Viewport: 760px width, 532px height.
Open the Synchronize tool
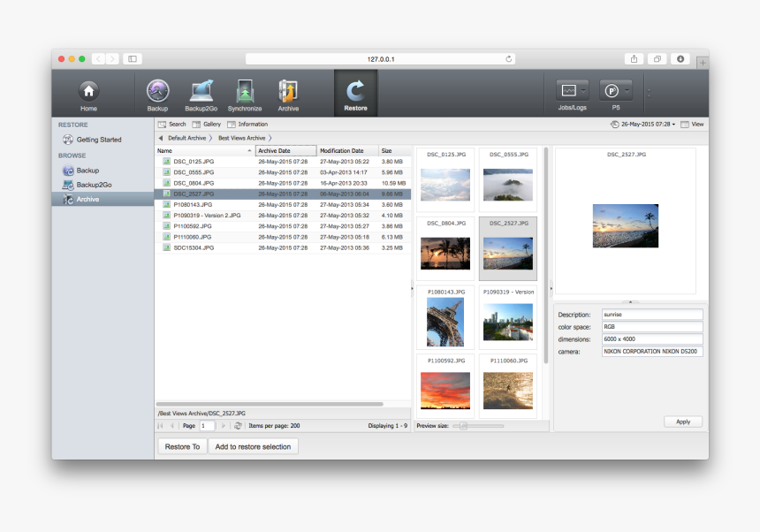point(245,93)
